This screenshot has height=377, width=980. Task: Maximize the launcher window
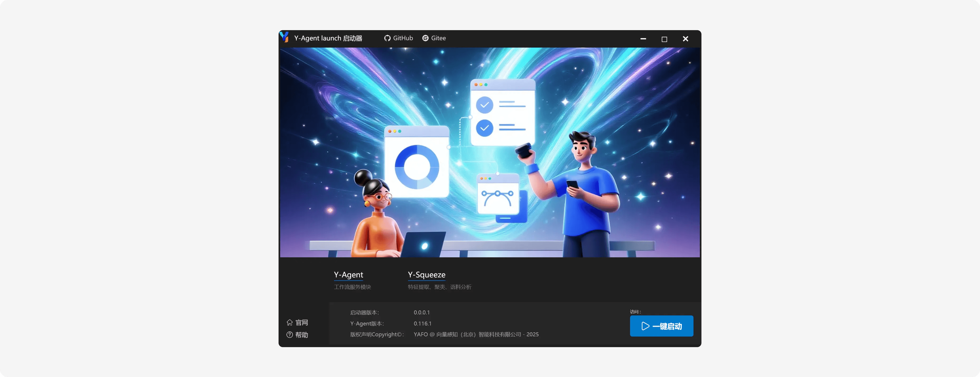click(x=664, y=39)
